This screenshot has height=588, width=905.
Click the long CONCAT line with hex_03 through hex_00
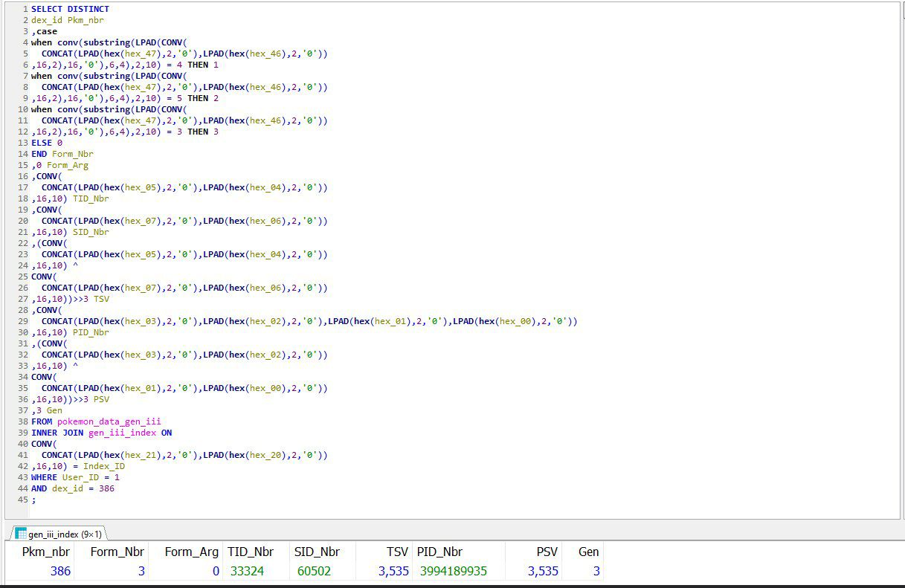coord(309,321)
